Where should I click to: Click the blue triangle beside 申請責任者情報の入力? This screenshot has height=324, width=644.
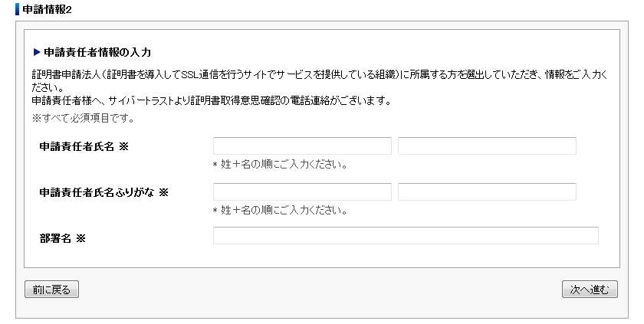point(37,52)
